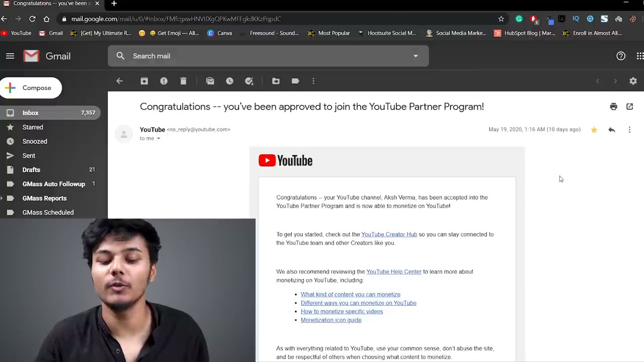Open the Gmail main menu hamburger
Image resolution: width=644 pixels, height=362 pixels.
[x=10, y=56]
